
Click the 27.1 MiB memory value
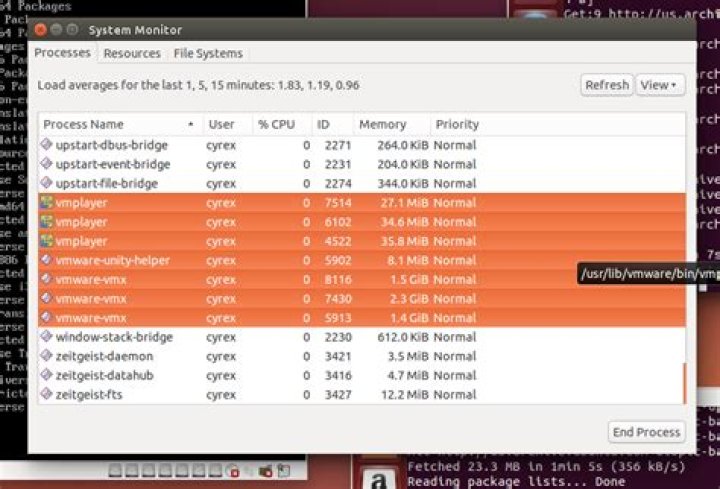[405, 202]
